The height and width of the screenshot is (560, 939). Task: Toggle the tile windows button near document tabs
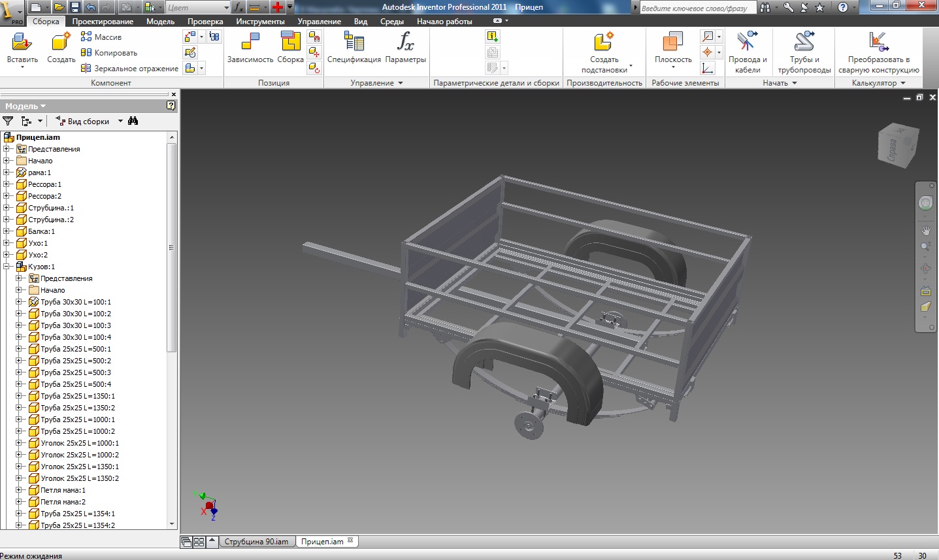(x=199, y=542)
